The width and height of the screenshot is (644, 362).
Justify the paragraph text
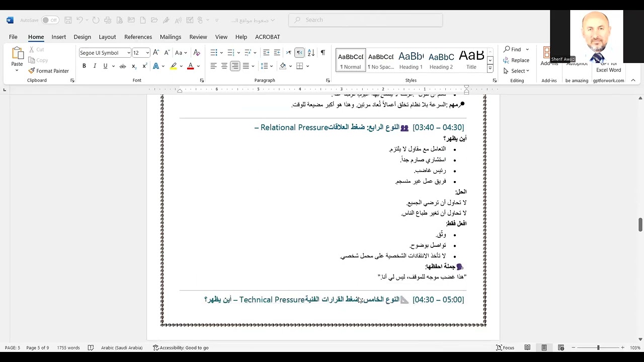tap(246, 66)
